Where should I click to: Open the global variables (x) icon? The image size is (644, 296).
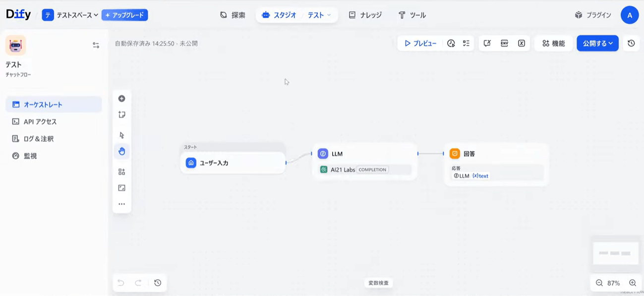coord(522,44)
